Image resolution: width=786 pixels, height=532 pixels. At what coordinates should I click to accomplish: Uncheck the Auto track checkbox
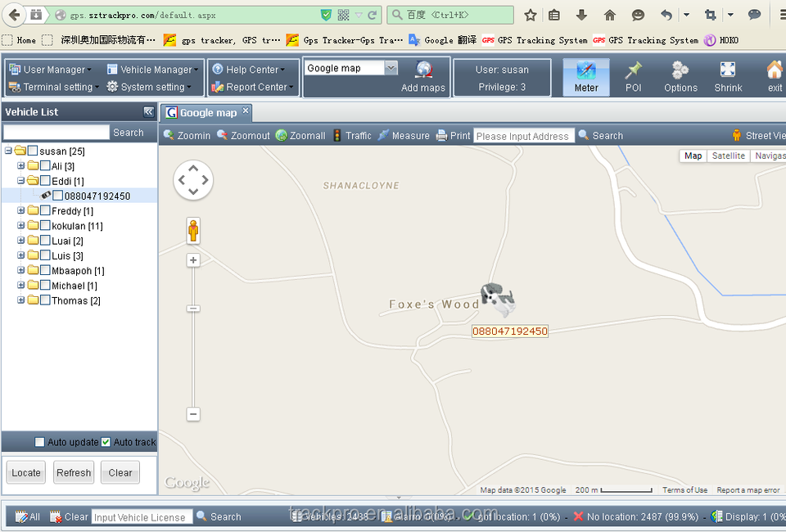106,442
